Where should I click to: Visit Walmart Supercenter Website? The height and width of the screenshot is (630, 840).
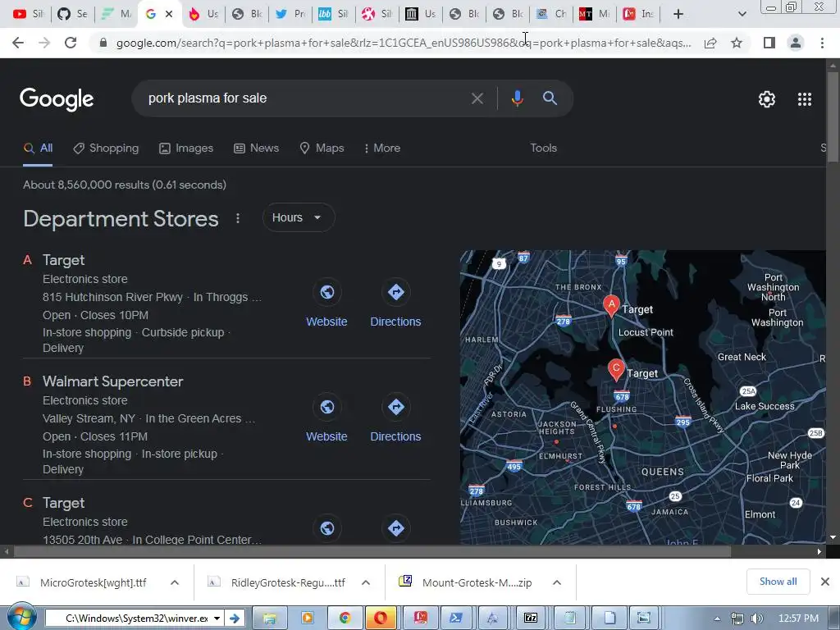(326, 419)
